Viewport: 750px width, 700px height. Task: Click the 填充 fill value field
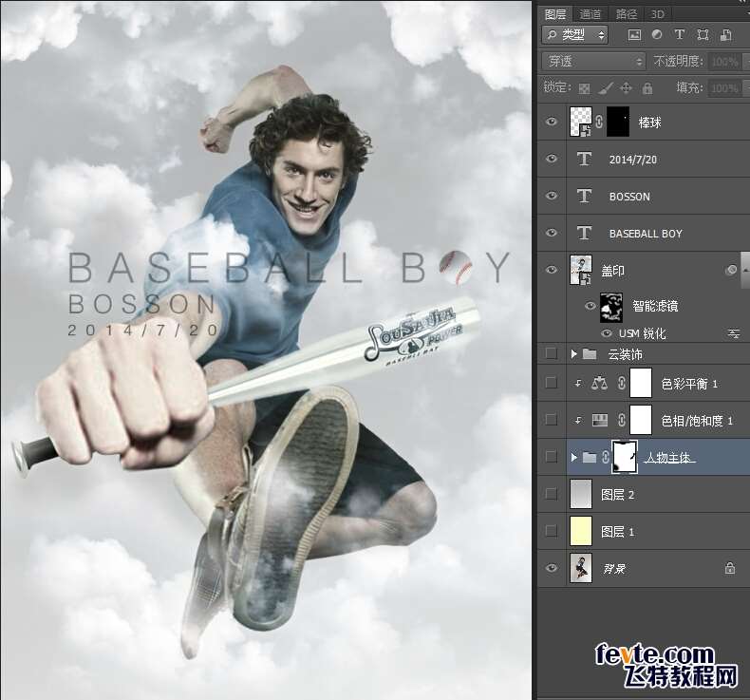pyautogui.click(x=724, y=88)
